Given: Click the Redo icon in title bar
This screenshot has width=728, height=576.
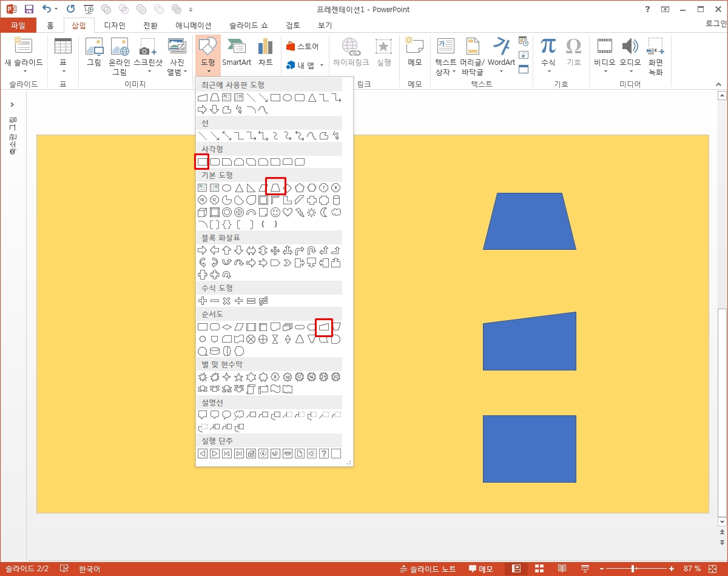Looking at the screenshot, I should [70, 9].
